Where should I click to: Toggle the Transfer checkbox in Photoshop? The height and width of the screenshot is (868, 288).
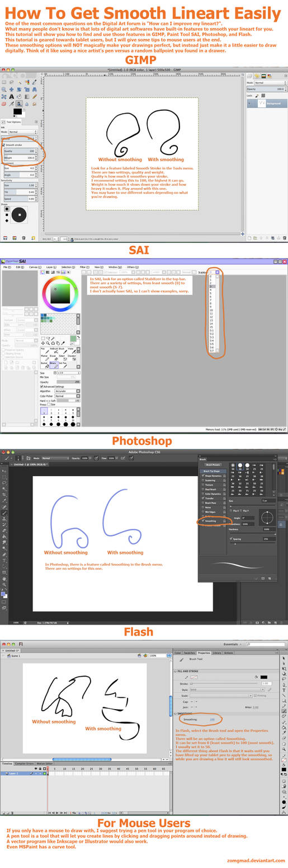pos(203,498)
